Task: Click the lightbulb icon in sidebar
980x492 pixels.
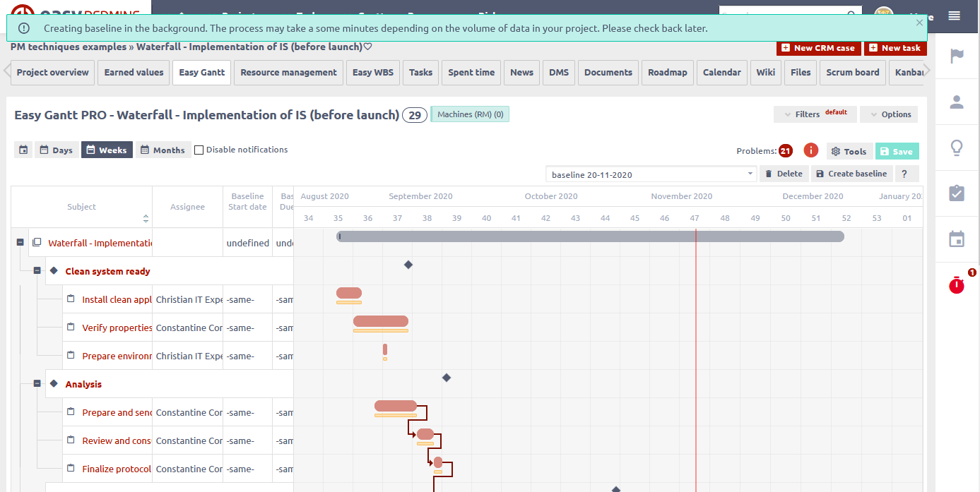Action: (957, 148)
